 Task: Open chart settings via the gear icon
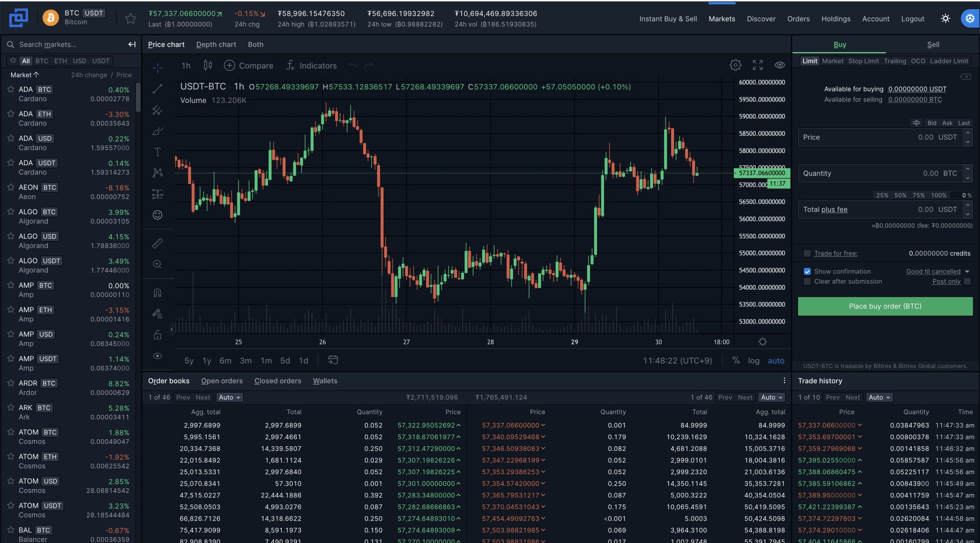tap(735, 65)
